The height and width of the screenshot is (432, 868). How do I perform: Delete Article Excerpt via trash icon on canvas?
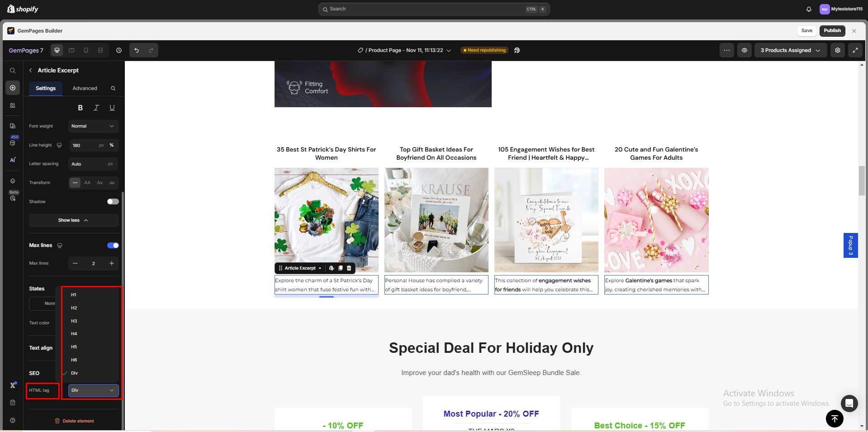tap(349, 268)
